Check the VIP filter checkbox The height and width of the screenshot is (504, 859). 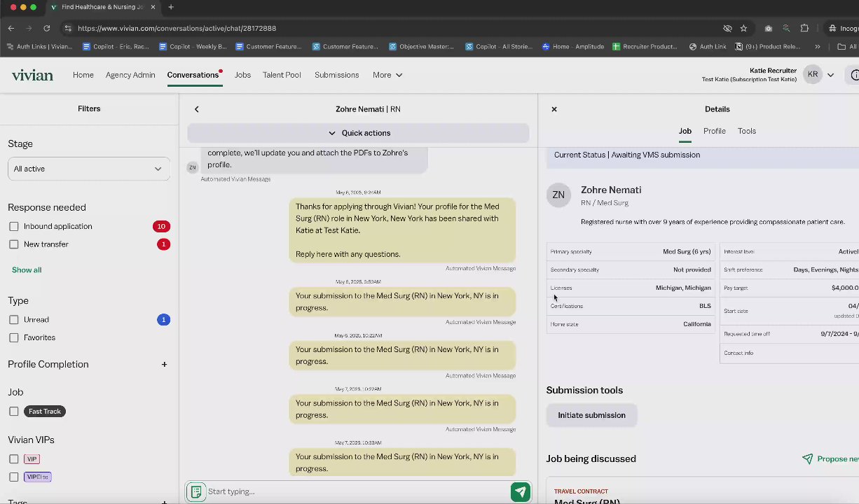[14, 459]
